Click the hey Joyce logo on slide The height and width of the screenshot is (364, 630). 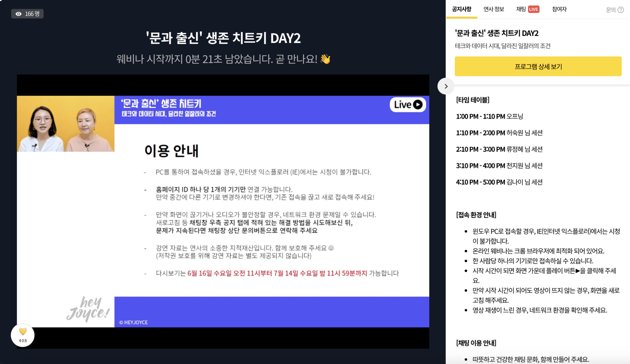tap(88, 309)
